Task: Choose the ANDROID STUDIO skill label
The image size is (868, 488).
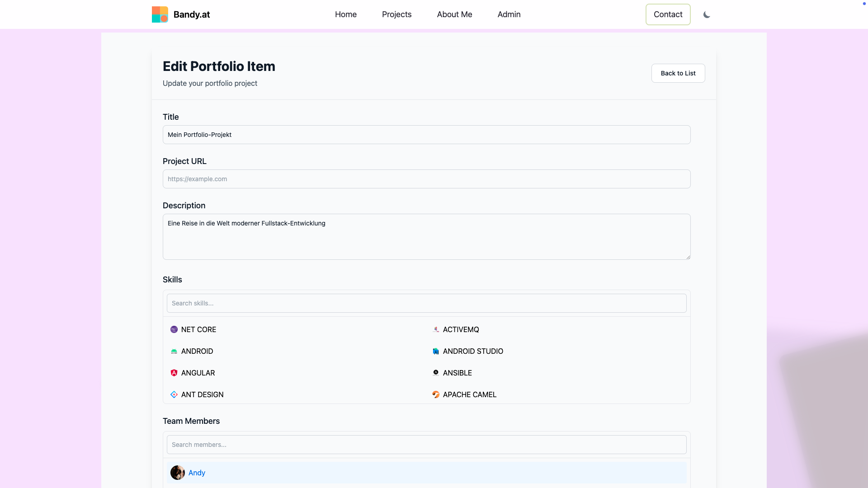Action: coord(473,351)
